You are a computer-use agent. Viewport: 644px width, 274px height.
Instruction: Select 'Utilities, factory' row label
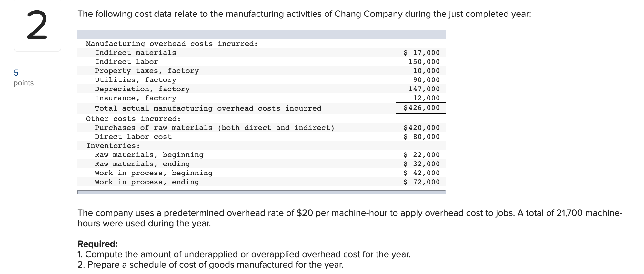point(136,80)
